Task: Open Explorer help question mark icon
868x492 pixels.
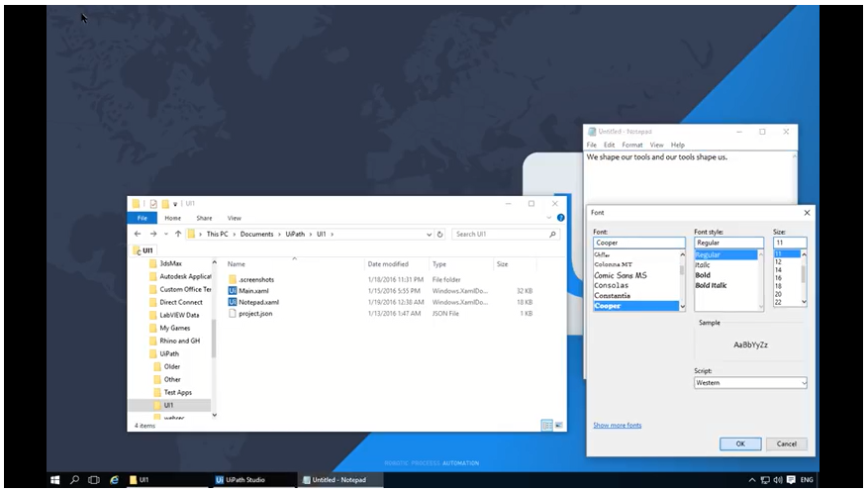Action: coord(561,218)
